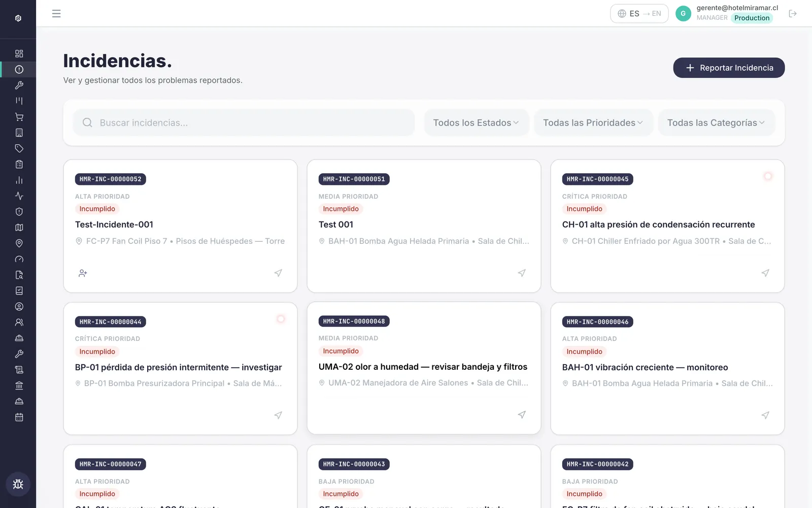Click the HMR-INC-00000044 ID badge
Viewport: 812px width, 508px height.
pyautogui.click(x=111, y=322)
